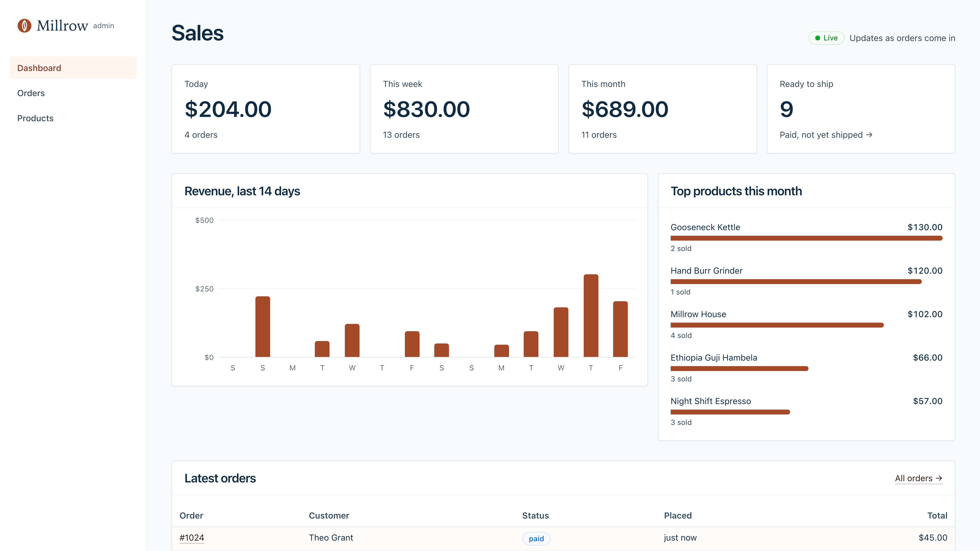
Task: Click the $500 chart axis label
Action: 204,220
